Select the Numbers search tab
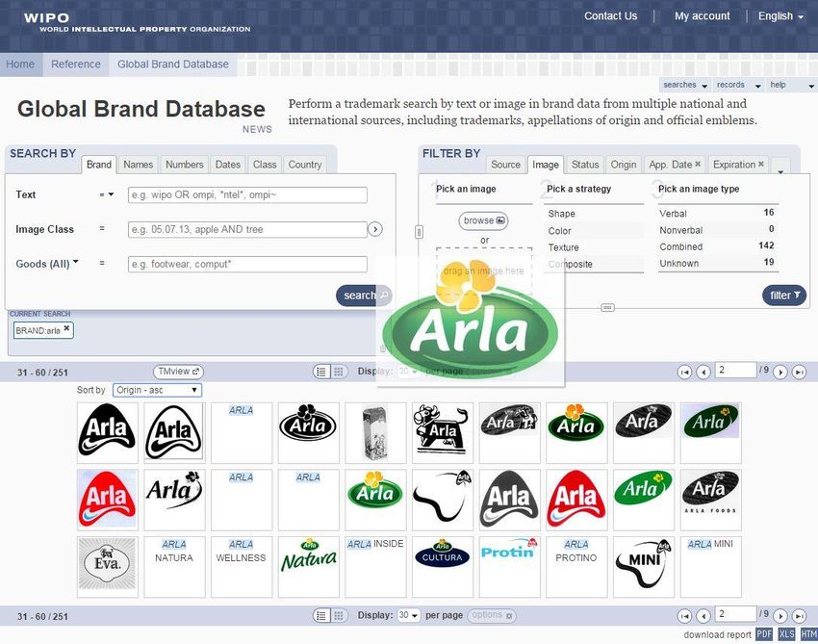Viewport: 818px width, 644px height. [x=184, y=165]
